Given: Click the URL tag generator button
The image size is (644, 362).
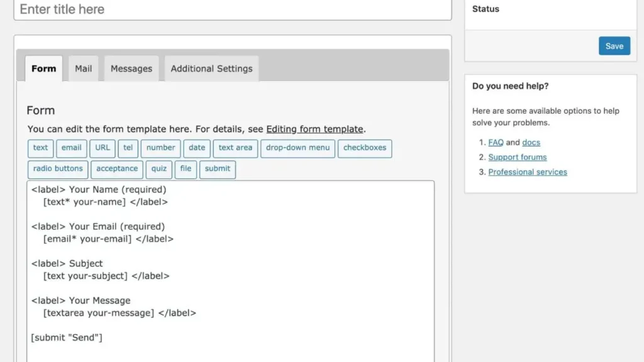Looking at the screenshot, I should coord(103,148).
